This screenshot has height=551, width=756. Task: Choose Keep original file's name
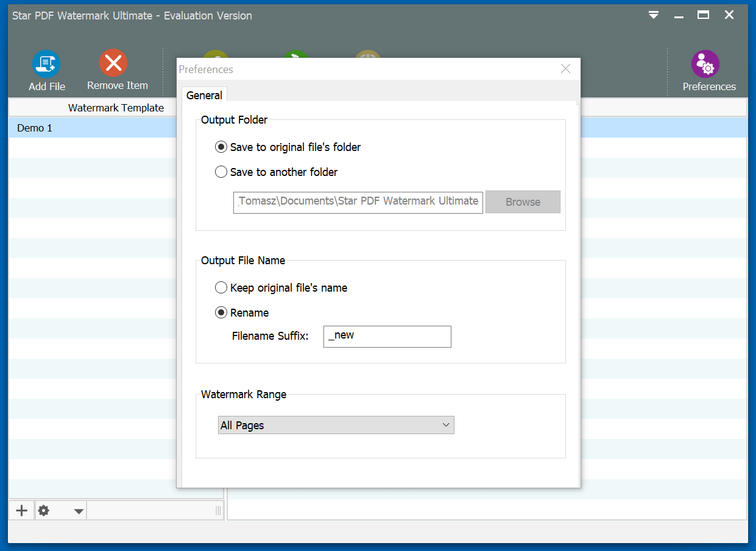(x=281, y=288)
